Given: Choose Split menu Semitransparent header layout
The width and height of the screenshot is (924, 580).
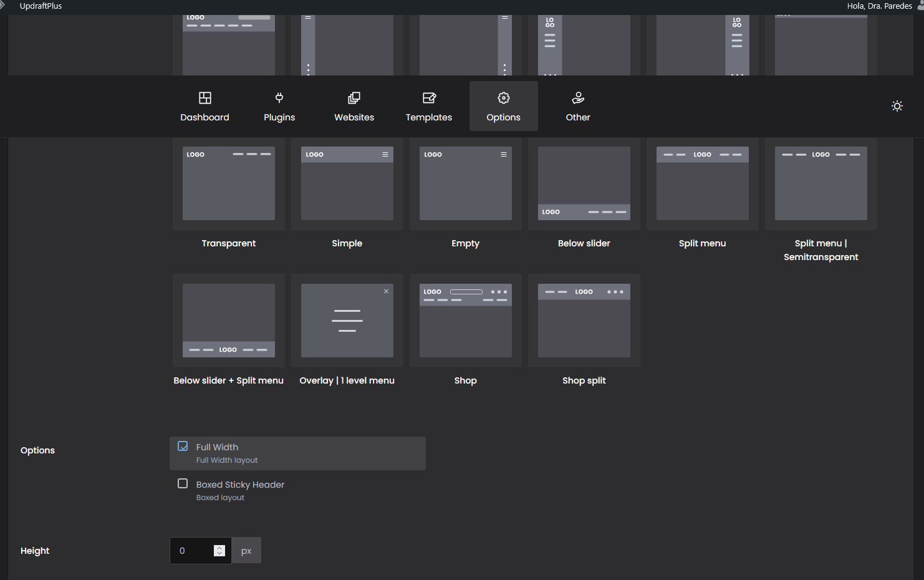Looking at the screenshot, I should pyautogui.click(x=821, y=184).
